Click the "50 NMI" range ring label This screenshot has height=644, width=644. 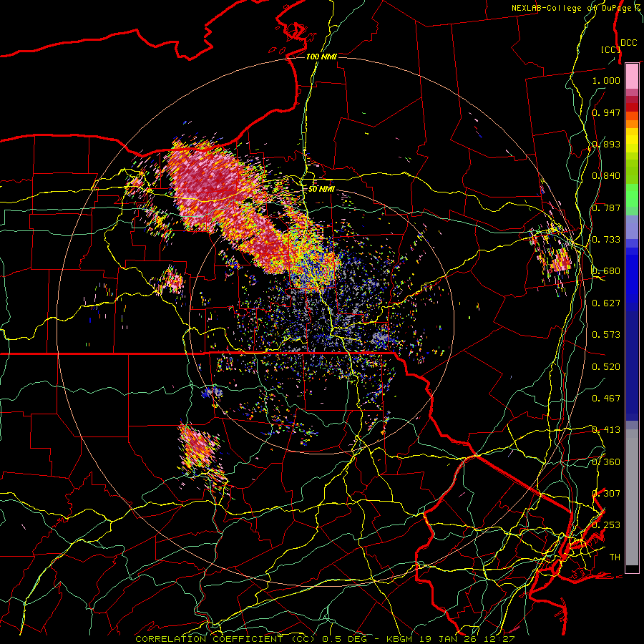tap(321, 189)
